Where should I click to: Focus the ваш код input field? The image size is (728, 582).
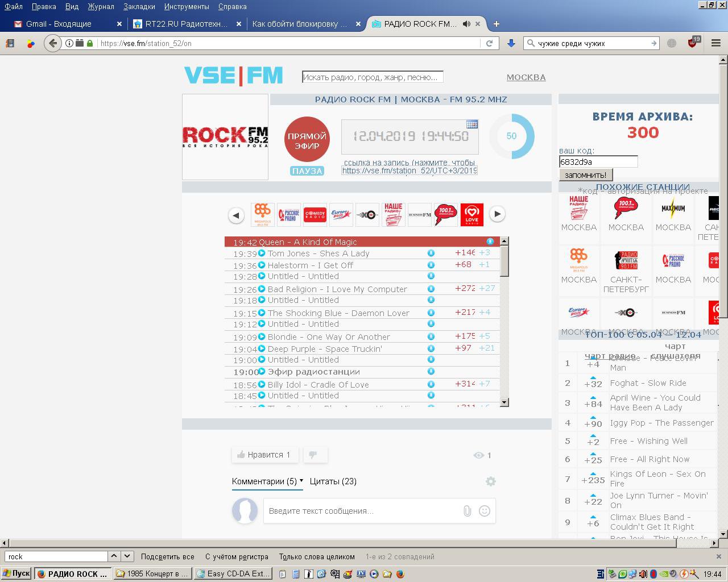tap(598, 162)
